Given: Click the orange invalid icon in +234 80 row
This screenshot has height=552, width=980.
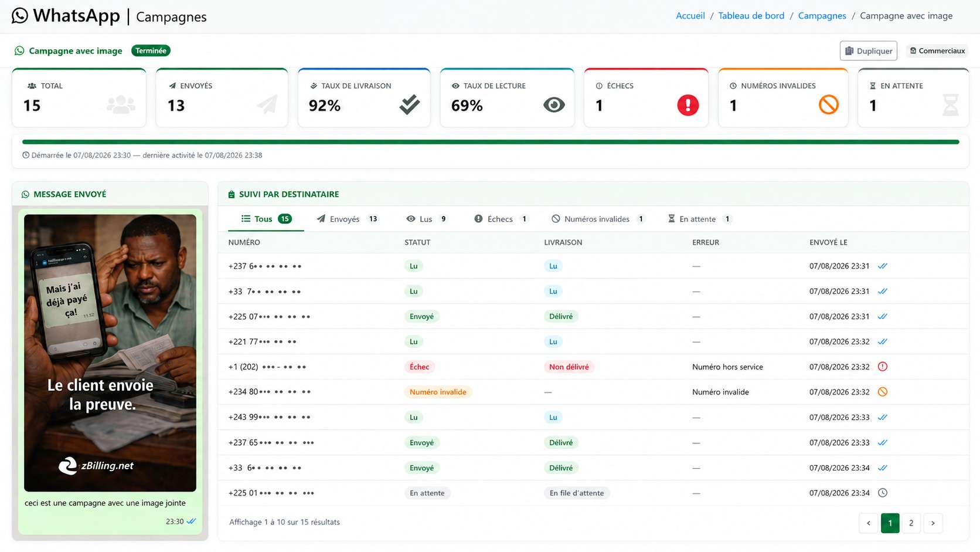Looking at the screenshot, I should 883,392.
